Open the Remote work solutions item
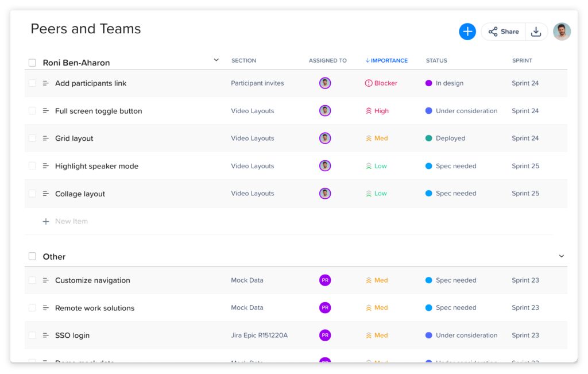Screen dimensions: 588x374 95,308
